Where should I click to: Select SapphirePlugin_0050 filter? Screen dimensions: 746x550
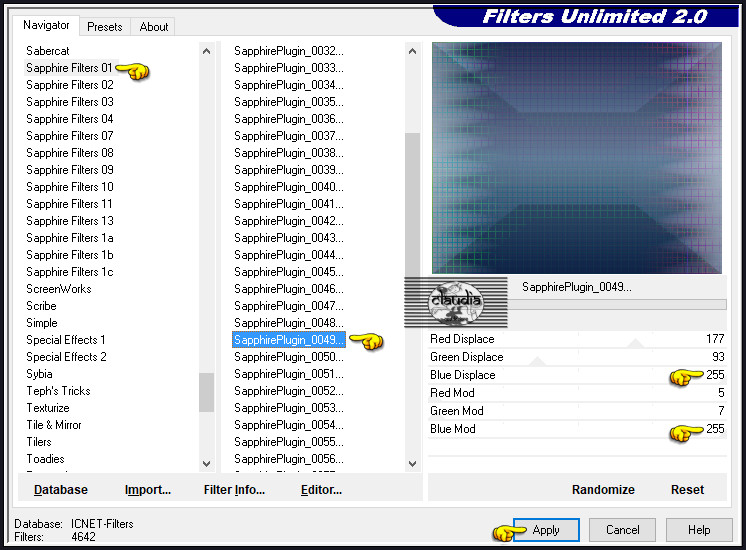click(289, 357)
